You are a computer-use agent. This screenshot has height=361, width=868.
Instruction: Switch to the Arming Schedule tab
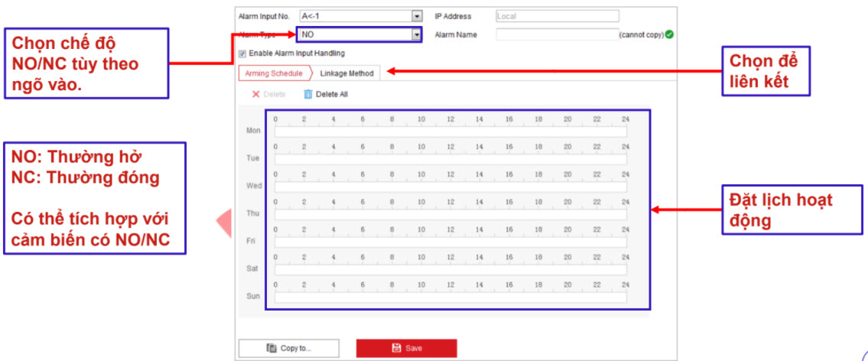[273, 73]
